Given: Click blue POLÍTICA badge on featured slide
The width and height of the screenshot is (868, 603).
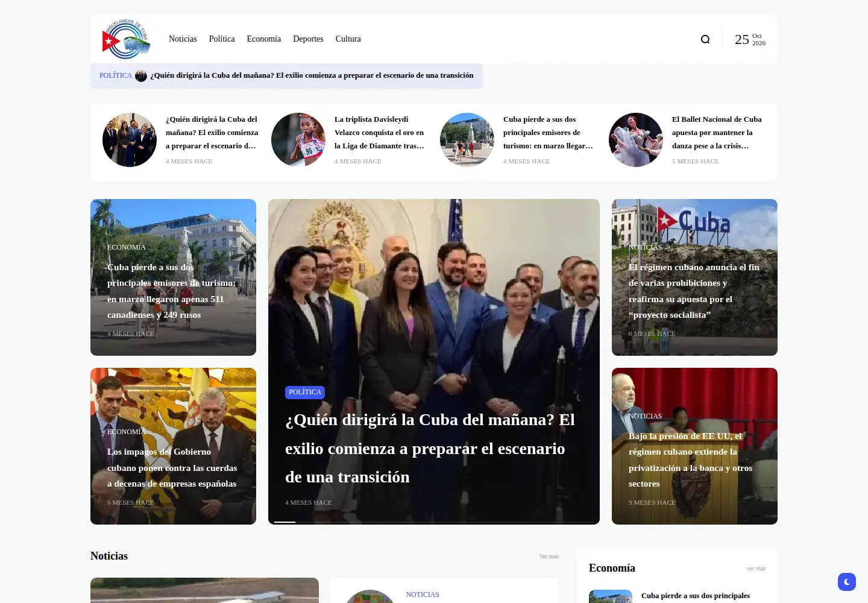Looking at the screenshot, I should point(305,393).
